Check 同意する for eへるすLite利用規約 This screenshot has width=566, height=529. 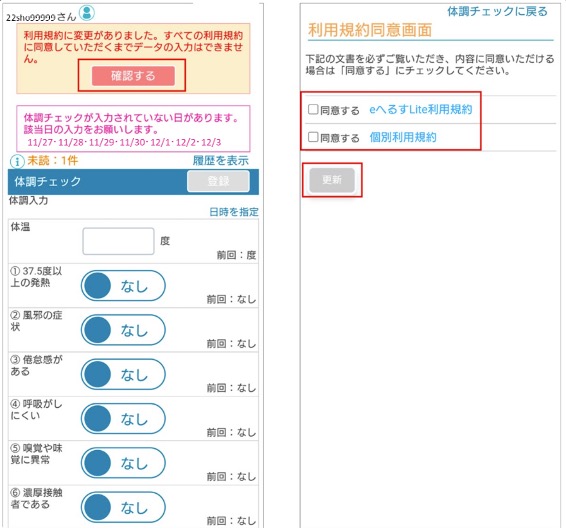(x=313, y=109)
